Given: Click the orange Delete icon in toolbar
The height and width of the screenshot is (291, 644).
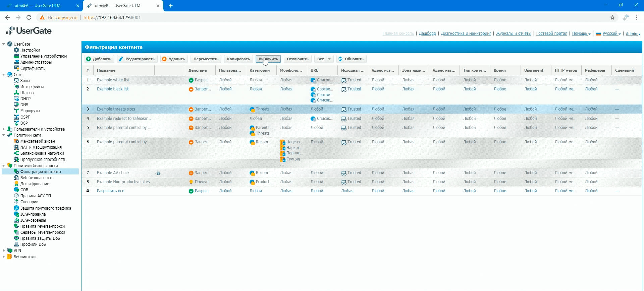Looking at the screenshot, I should click(164, 59).
